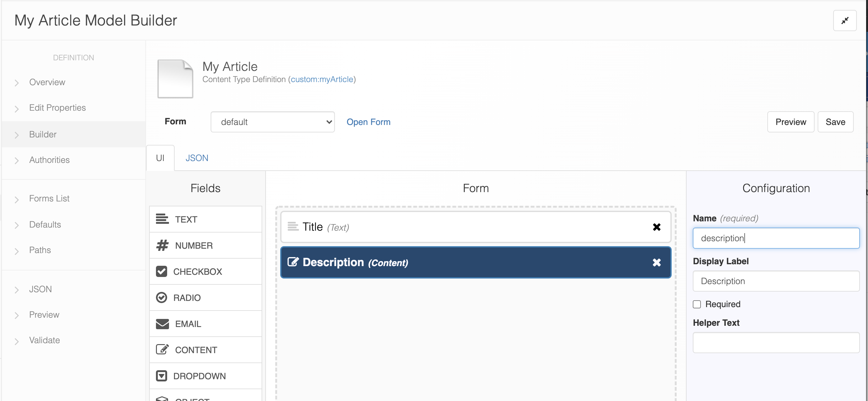The height and width of the screenshot is (401, 868).
Task: Expand the sidebar JSON chevron
Action: click(x=16, y=290)
